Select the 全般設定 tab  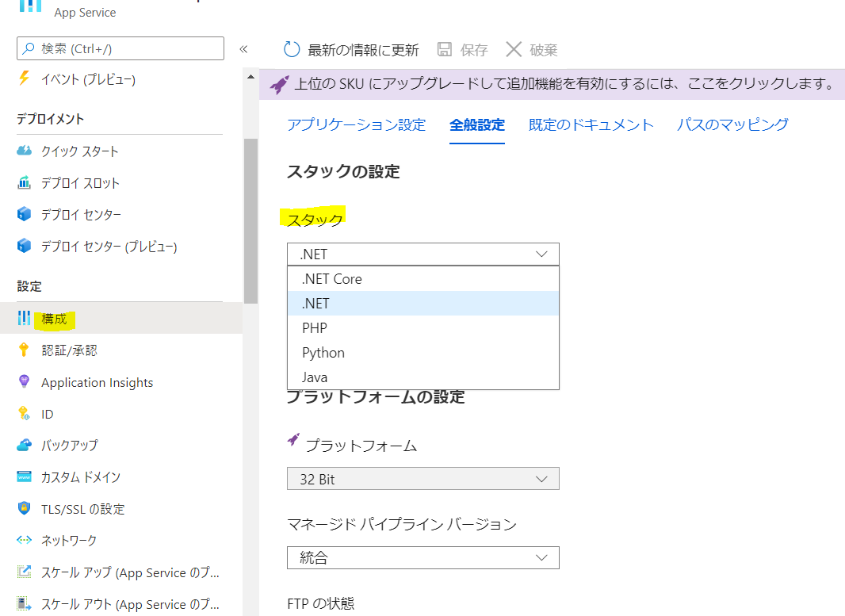coord(477,124)
